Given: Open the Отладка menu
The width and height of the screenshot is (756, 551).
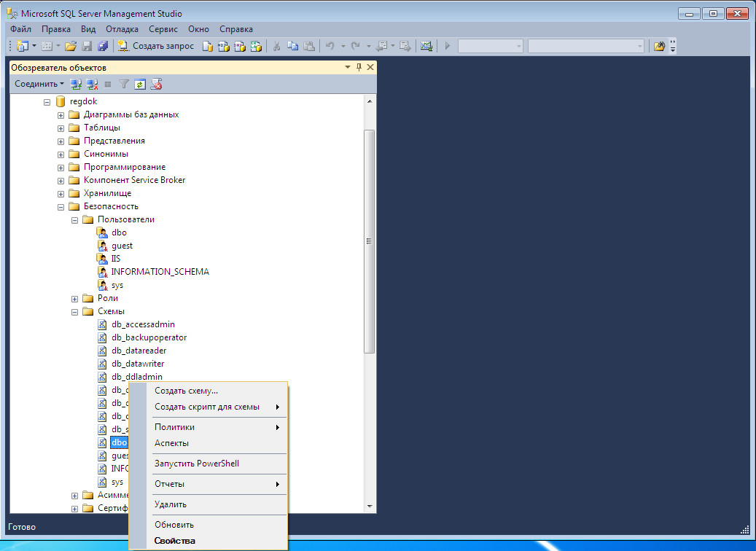Looking at the screenshot, I should coord(122,29).
